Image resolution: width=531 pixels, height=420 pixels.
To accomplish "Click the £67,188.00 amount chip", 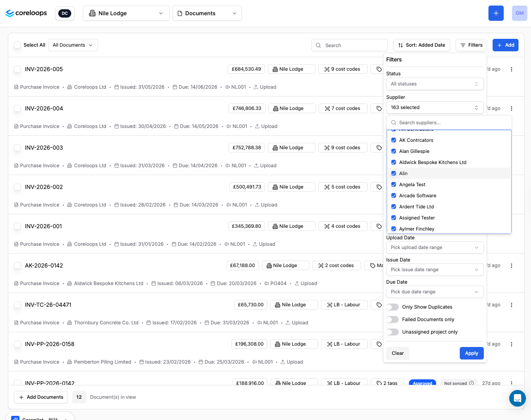I will pyautogui.click(x=242, y=266).
